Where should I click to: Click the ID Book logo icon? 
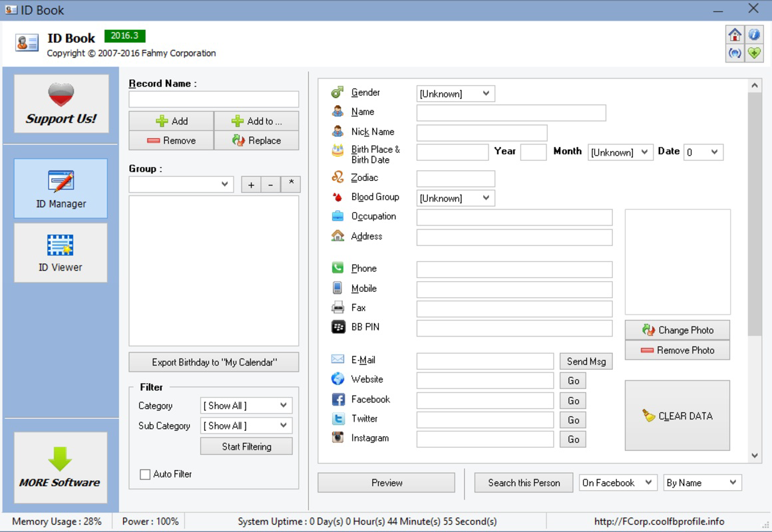click(x=27, y=43)
